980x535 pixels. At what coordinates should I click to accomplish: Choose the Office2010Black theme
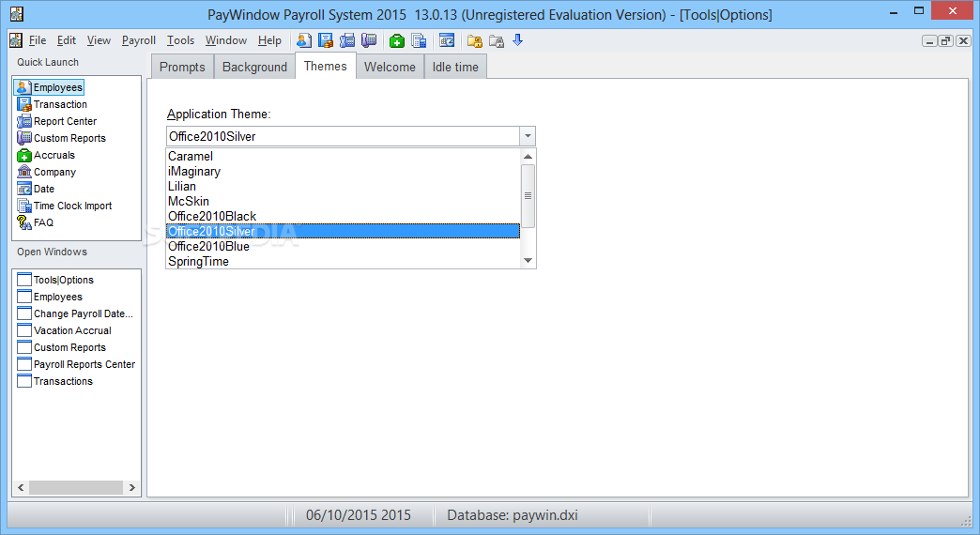(343, 216)
